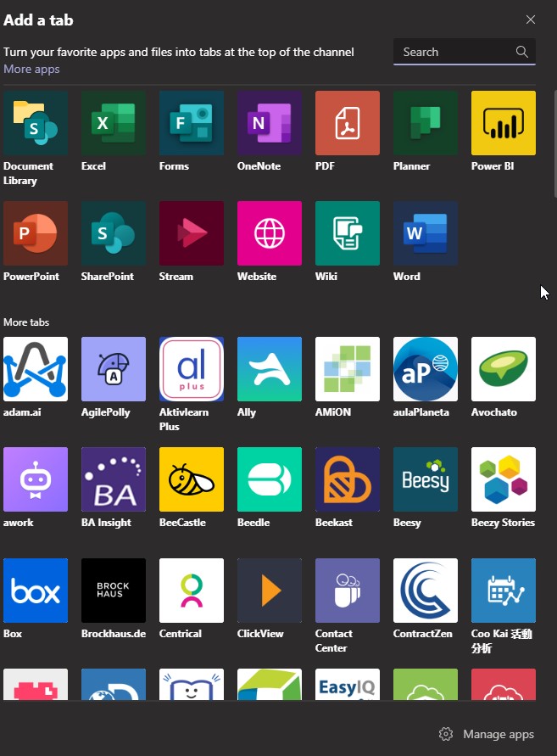557x756 pixels.
Task: Select the Avochato avocado icon
Action: click(x=504, y=369)
